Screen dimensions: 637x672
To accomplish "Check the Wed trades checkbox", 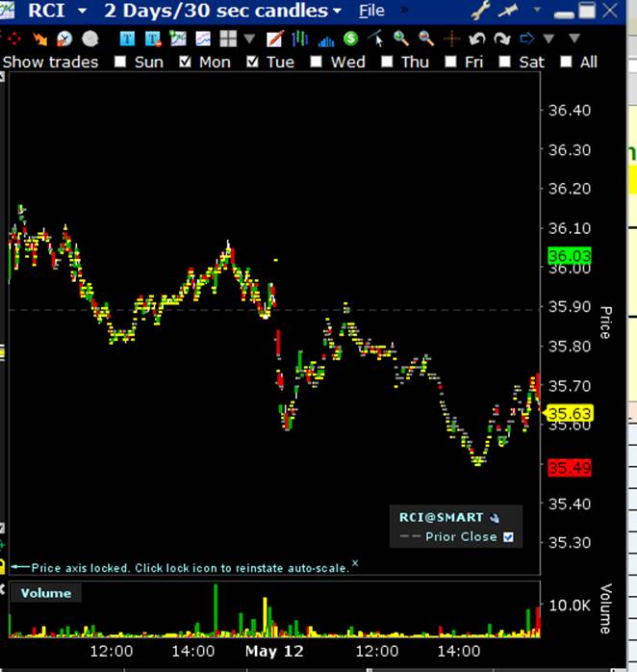I will [317, 62].
